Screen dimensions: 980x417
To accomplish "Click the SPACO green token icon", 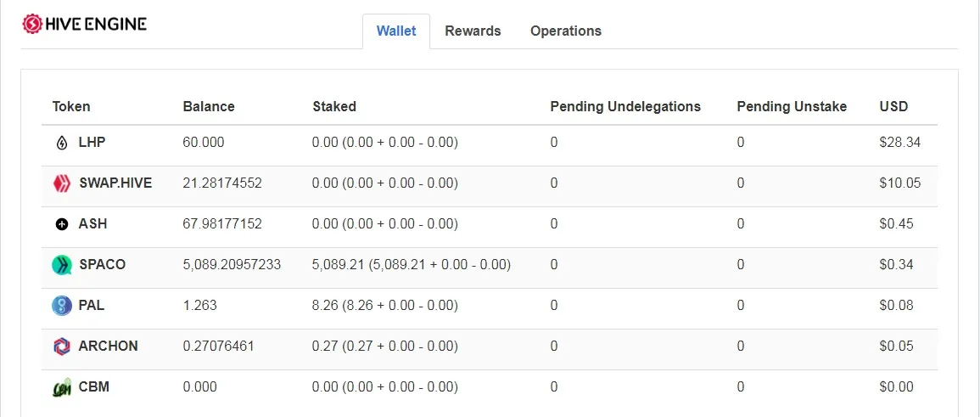I will click(61, 265).
